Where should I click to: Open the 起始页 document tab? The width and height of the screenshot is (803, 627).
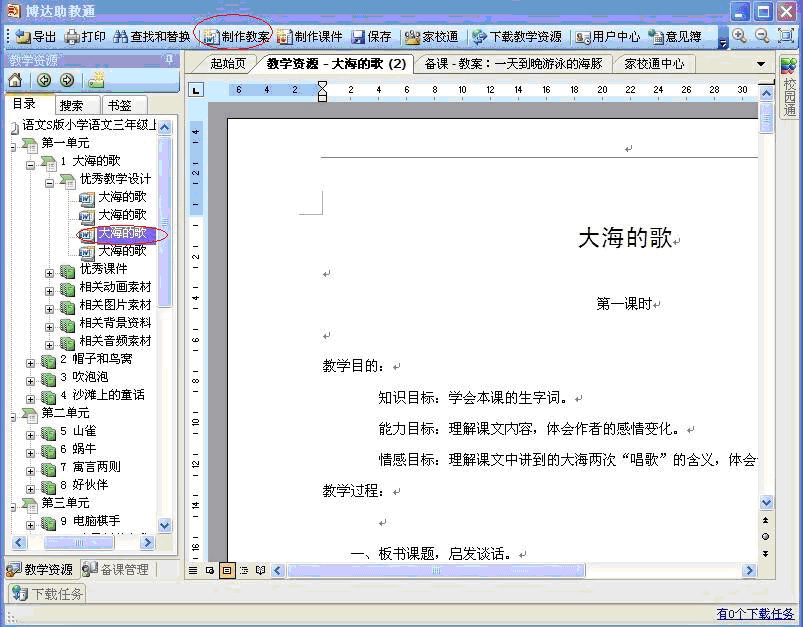pos(228,64)
